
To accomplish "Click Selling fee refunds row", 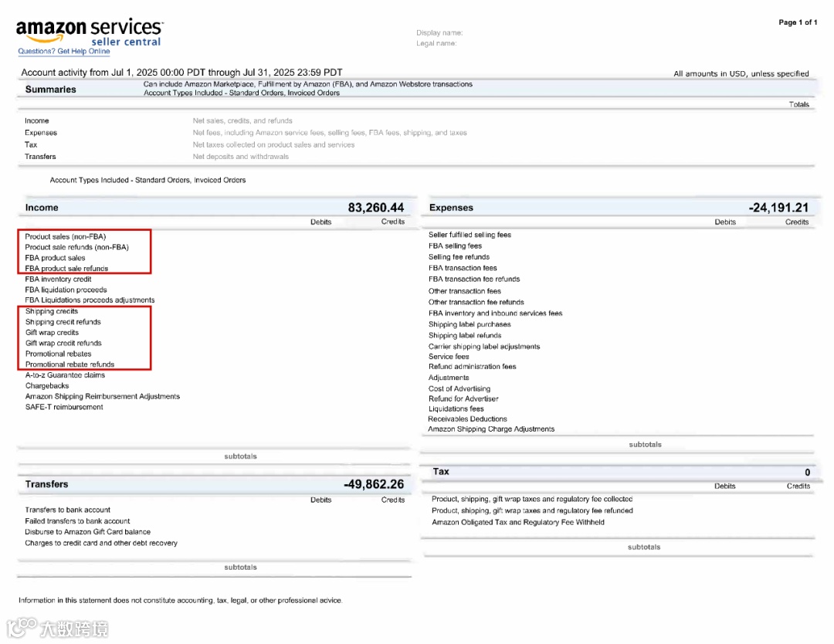I will click(459, 257).
